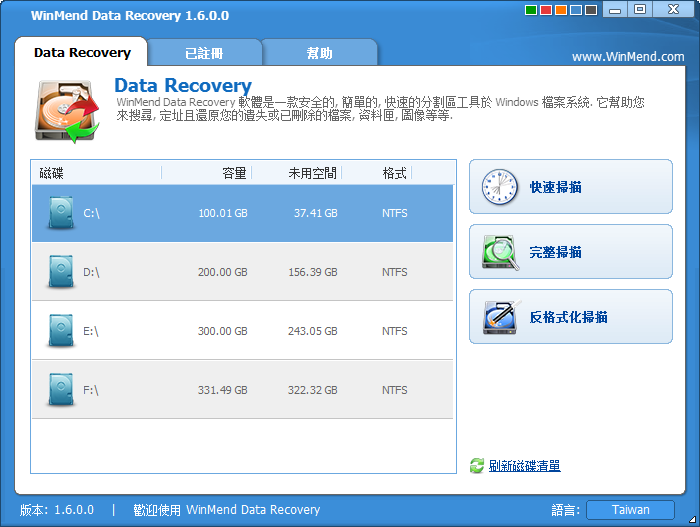Click the C:\ drive icon
The width and height of the screenshot is (700, 527).
pyautogui.click(x=61, y=213)
